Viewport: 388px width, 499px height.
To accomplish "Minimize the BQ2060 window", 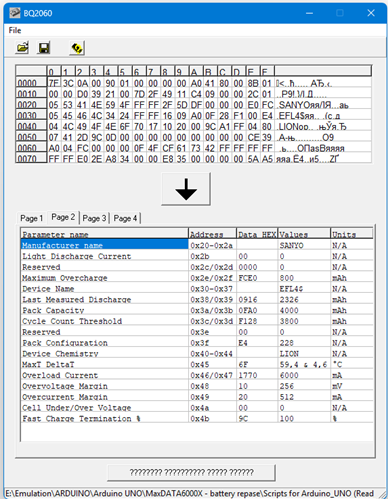I will (x=309, y=13).
